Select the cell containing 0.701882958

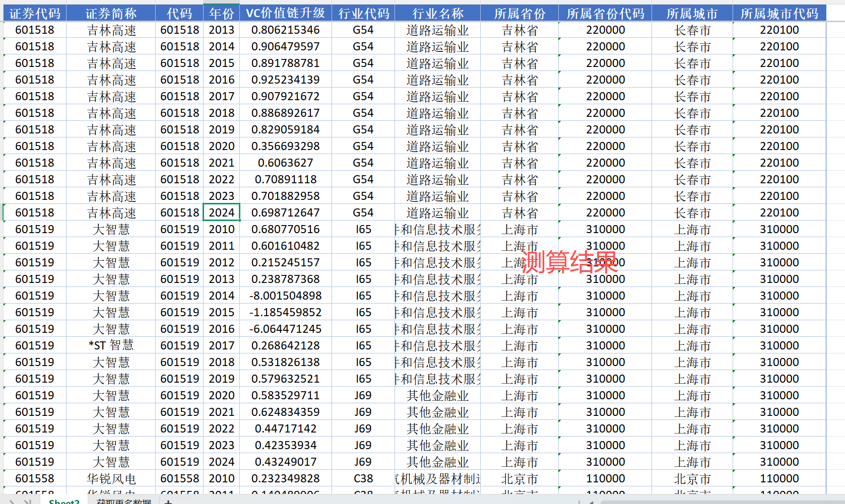coord(286,196)
